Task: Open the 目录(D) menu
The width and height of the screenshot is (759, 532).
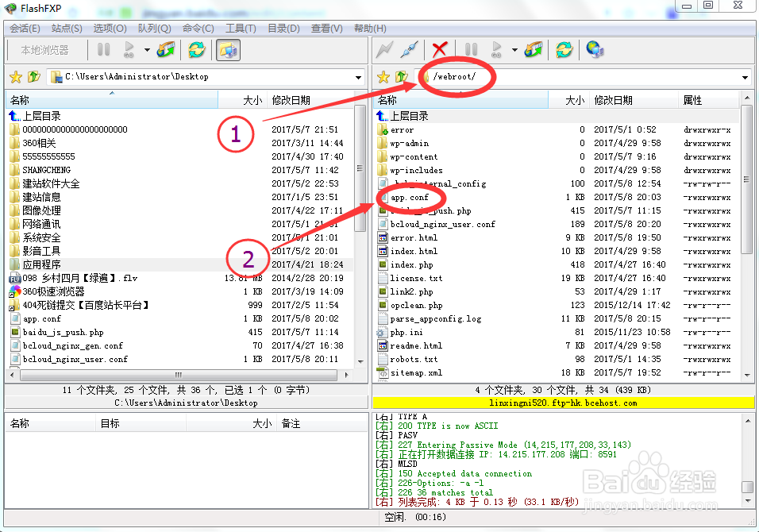Action: (x=283, y=28)
